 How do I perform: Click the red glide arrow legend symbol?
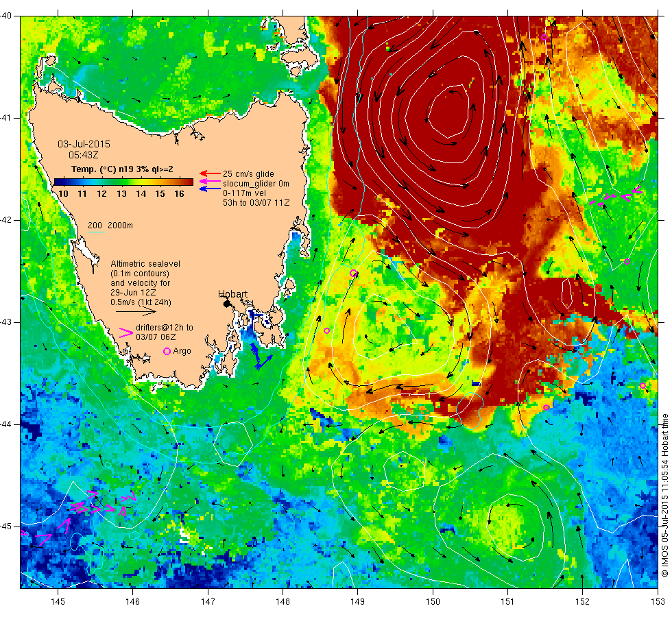point(210,174)
